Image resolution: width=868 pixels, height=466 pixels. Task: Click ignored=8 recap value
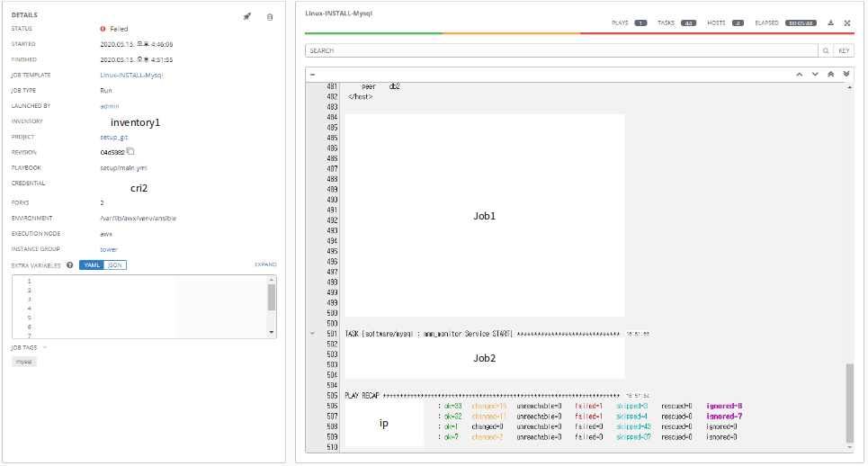pos(724,407)
